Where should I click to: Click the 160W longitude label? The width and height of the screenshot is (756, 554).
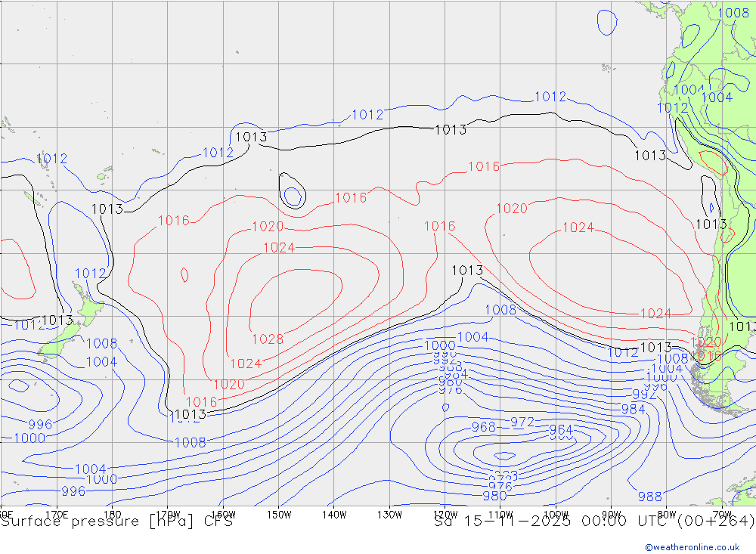coord(224,515)
